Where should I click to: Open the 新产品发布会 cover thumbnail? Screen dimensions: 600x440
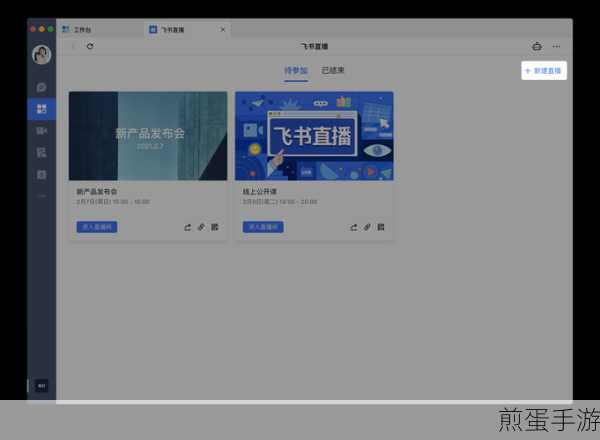pyautogui.click(x=148, y=136)
